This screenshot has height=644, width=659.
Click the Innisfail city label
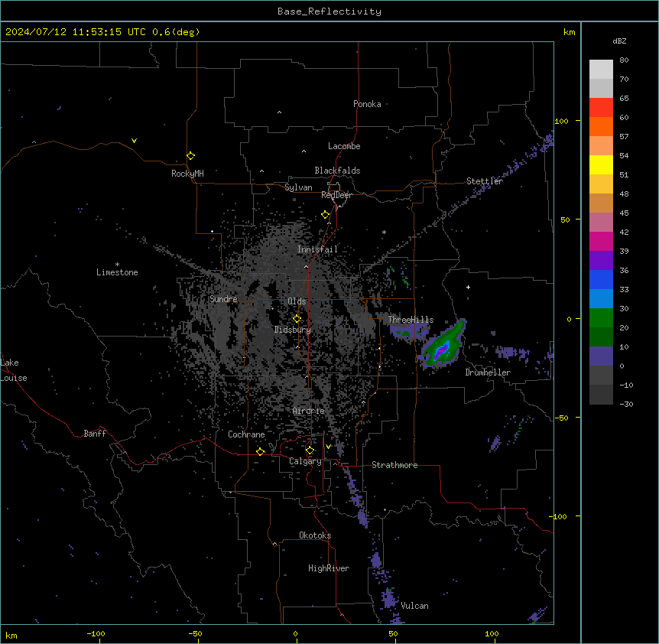[x=317, y=249]
